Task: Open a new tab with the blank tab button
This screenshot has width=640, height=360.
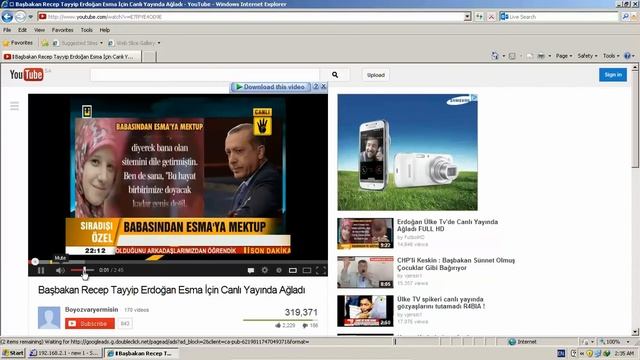Action: click(149, 57)
